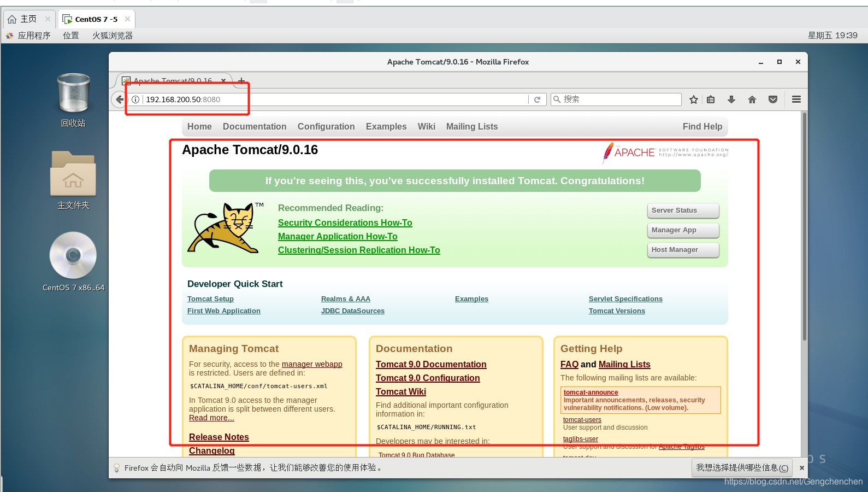Viewport: 868px width, 492px height.
Task: Open the tomcat-announce mailing list link
Action: pos(591,393)
